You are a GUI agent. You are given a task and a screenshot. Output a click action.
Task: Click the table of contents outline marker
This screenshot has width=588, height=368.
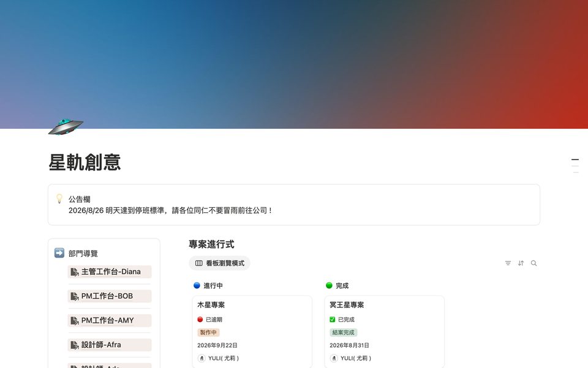point(575,166)
